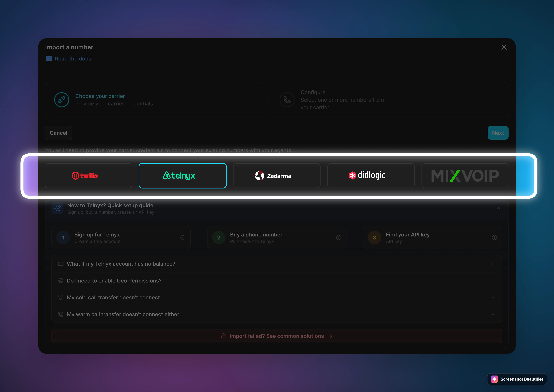This screenshot has width=554, height=392.
Task: Collapse the Telnyx Quick setup guide
Action: [x=498, y=208]
